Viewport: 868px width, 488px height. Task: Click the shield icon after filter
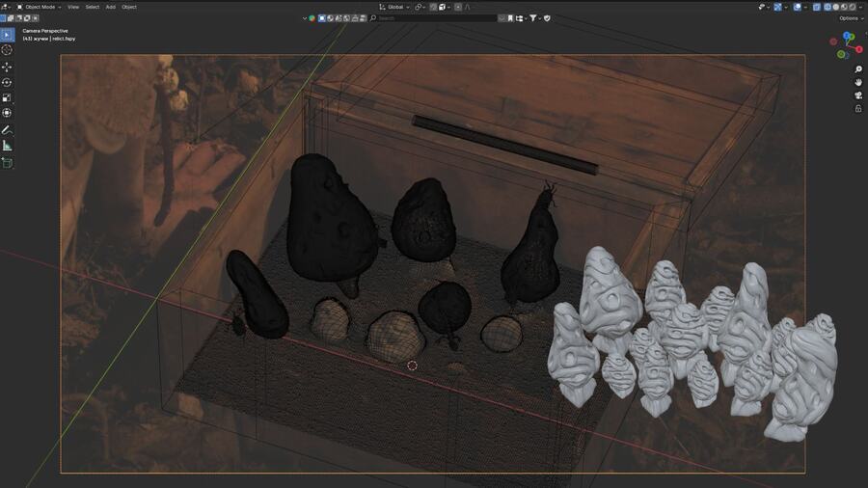547,18
